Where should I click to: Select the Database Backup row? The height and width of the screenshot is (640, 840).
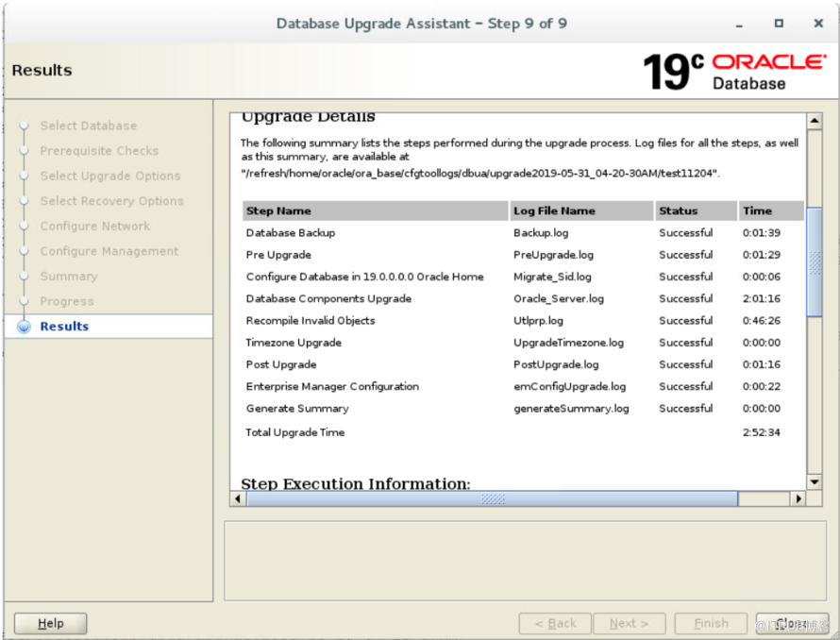(x=291, y=233)
